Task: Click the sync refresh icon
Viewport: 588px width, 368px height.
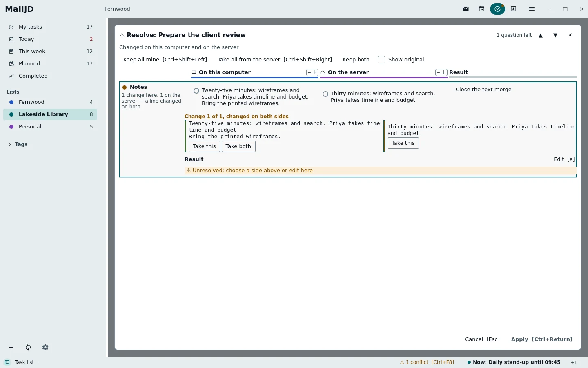Action: coord(28,348)
